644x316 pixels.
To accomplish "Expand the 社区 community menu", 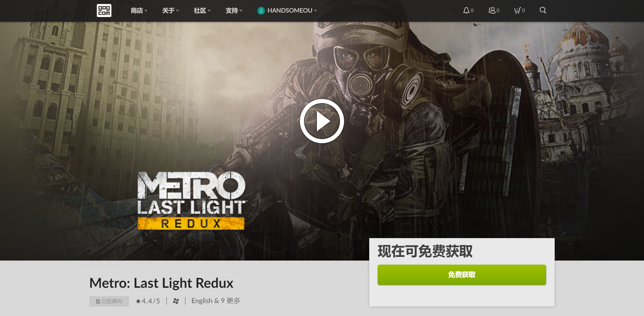I will (x=202, y=11).
